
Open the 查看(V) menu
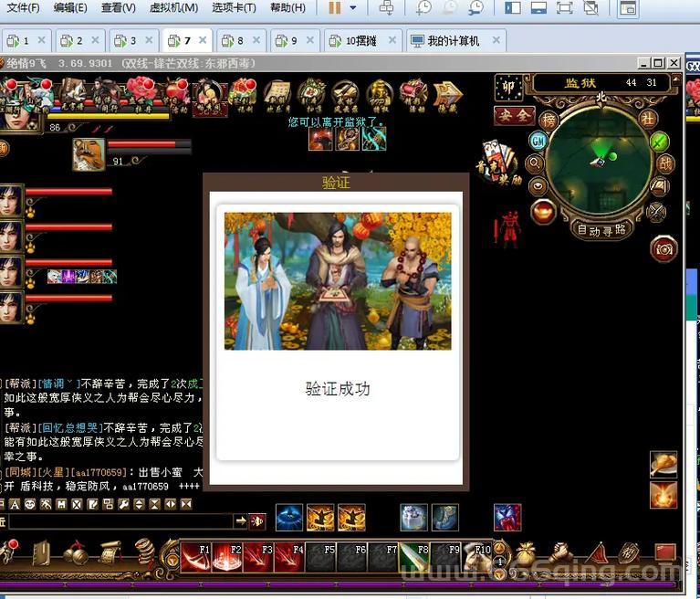[x=119, y=7]
